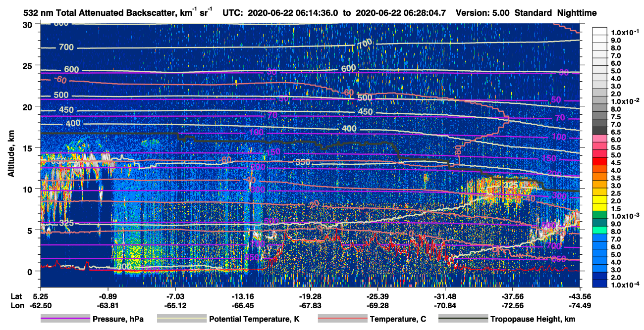Click the longitude value -70.84
The width and height of the screenshot is (644, 330).
coord(445,305)
